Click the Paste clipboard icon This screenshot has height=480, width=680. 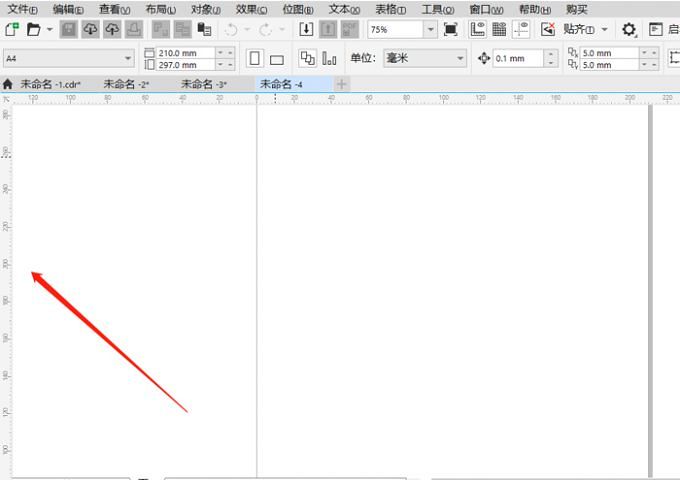coord(204,29)
